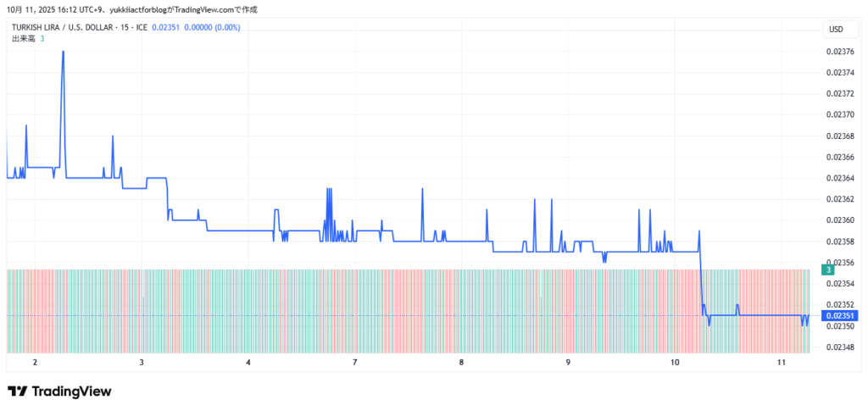Click the 0.02348 bottom price axis label
Viewport: 868px width, 411px height.
(839, 347)
